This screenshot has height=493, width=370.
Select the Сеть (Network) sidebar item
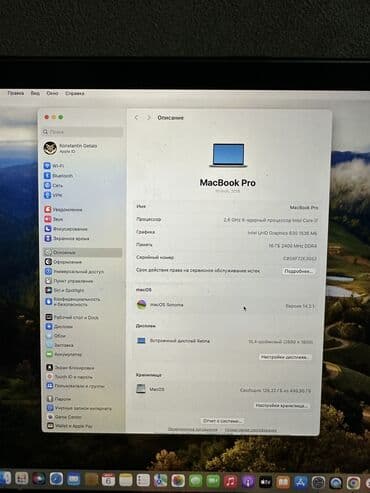coord(54,185)
